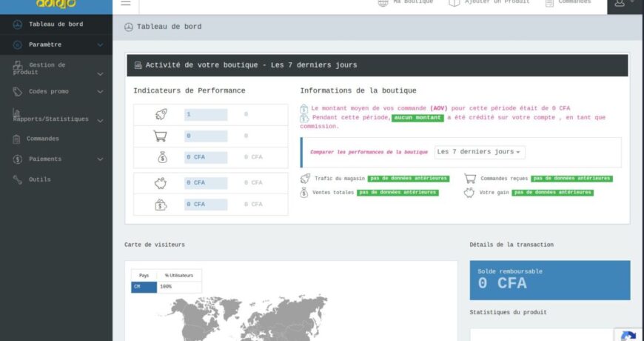Open the Les 7 derniers jours dropdown
Viewport: 644px width, 341px height.
[x=480, y=152]
